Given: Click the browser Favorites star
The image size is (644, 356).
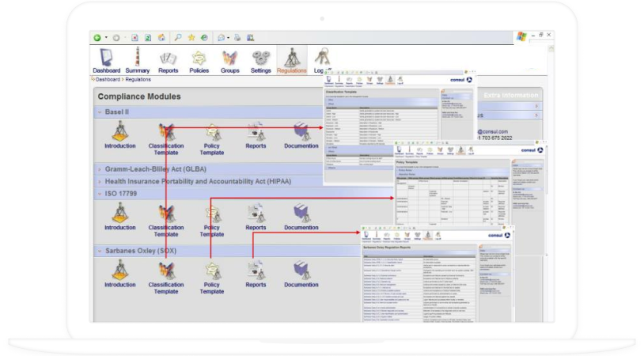Looking at the screenshot, I should click(x=191, y=37).
